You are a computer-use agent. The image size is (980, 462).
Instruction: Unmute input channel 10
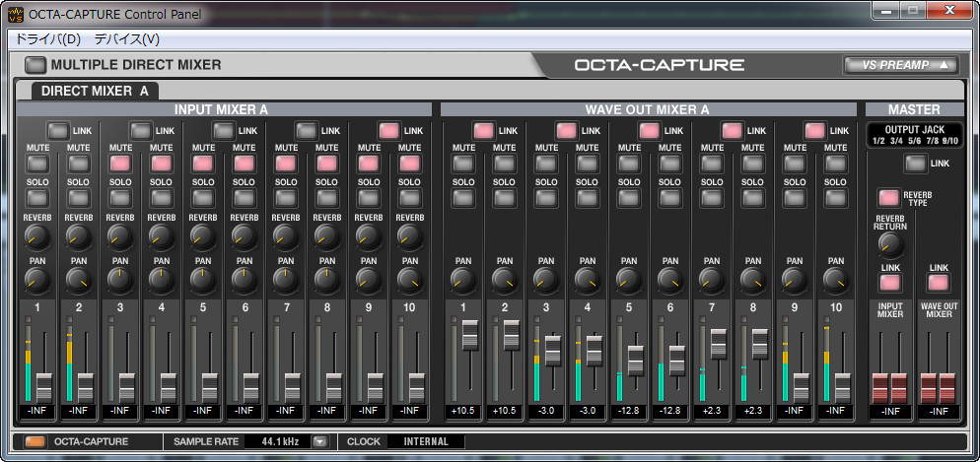pos(410,164)
